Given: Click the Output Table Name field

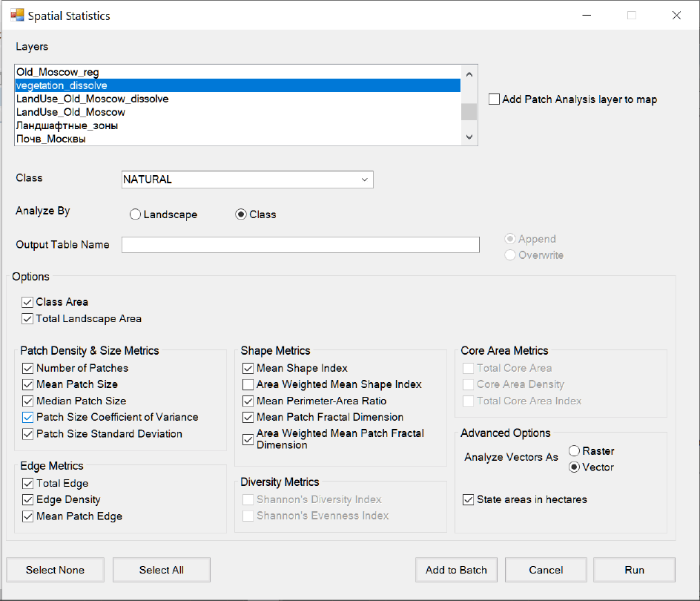Looking at the screenshot, I should 300,245.
